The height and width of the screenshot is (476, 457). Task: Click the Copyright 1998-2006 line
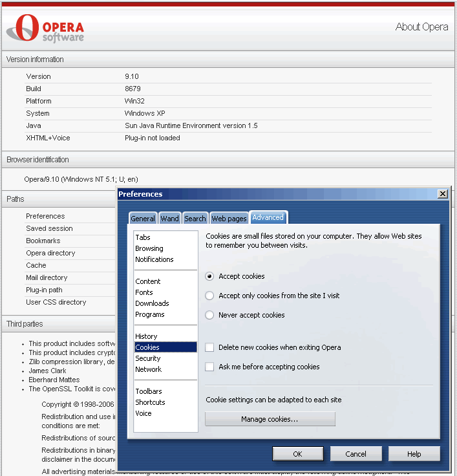78,404
